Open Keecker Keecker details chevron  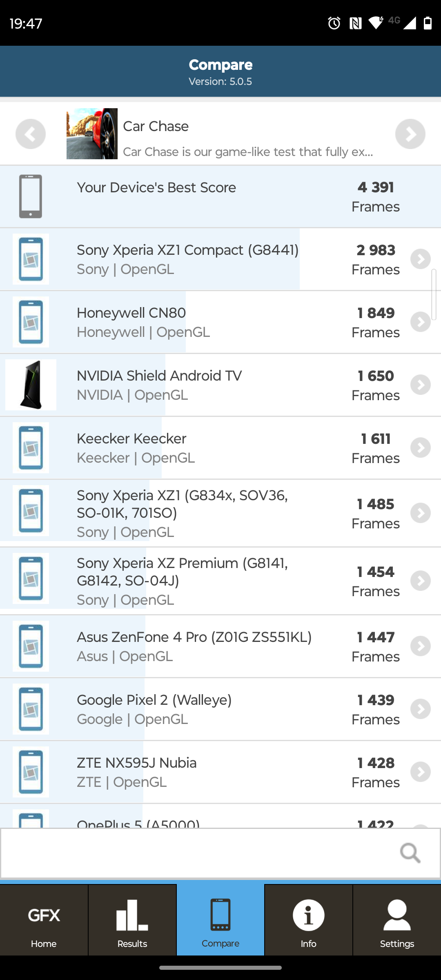[x=421, y=448]
